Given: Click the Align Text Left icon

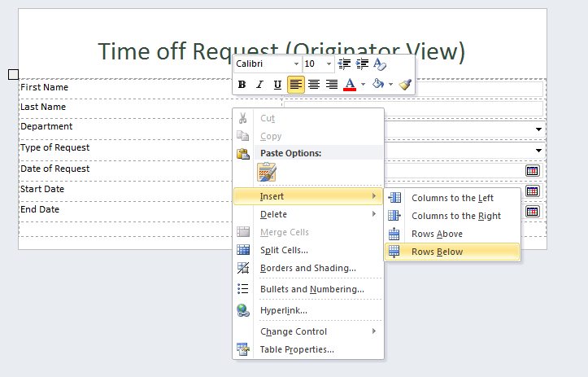Looking at the screenshot, I should [295, 85].
